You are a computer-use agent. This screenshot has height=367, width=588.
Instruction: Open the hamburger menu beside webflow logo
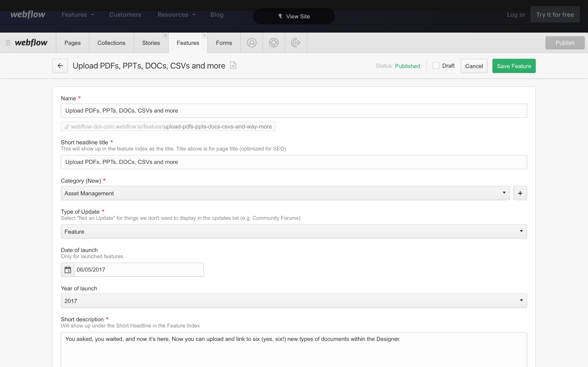point(8,43)
